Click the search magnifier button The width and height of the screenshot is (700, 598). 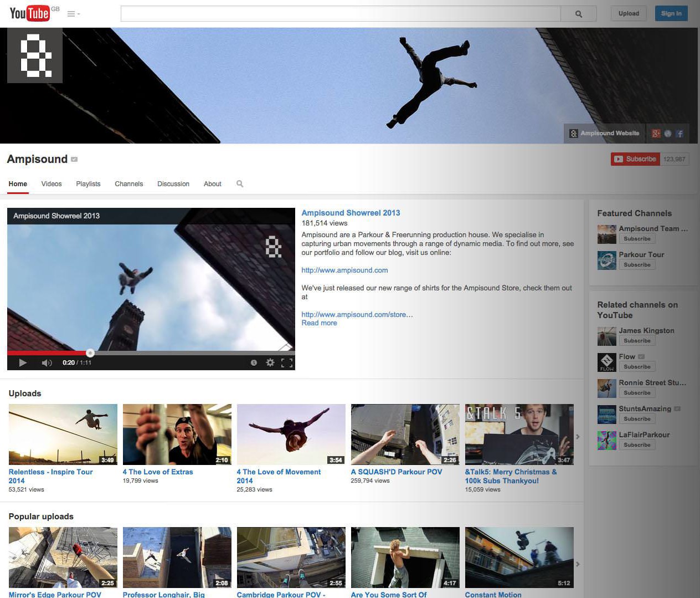click(x=579, y=14)
